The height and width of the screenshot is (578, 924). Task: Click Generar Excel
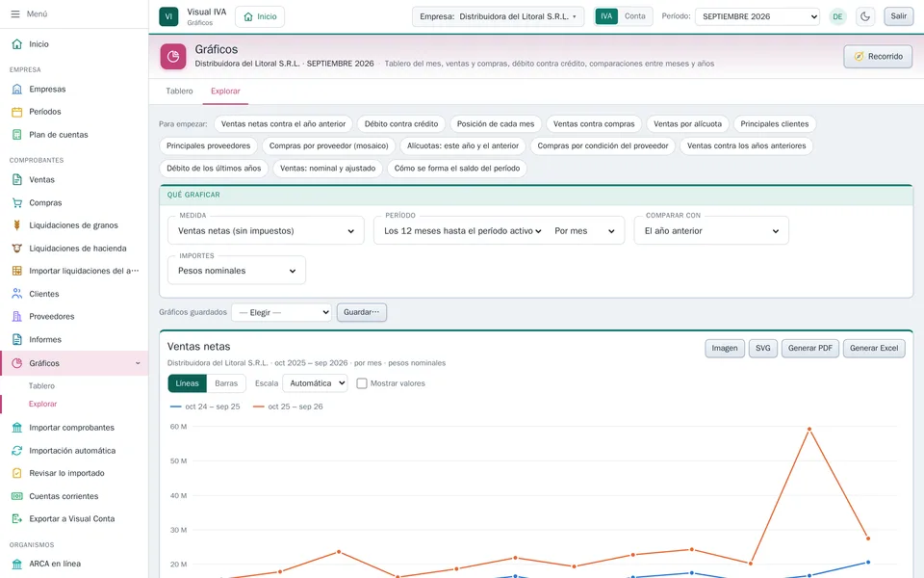click(873, 349)
